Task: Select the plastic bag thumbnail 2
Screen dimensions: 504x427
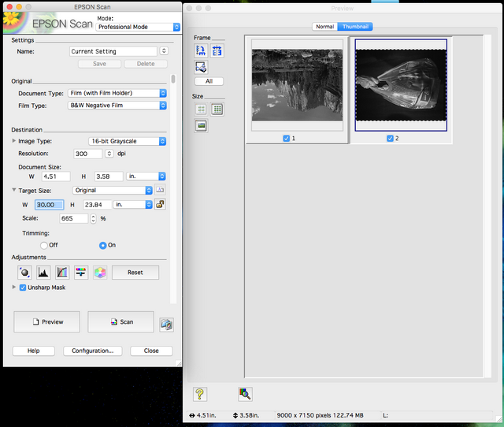Action: [x=401, y=85]
